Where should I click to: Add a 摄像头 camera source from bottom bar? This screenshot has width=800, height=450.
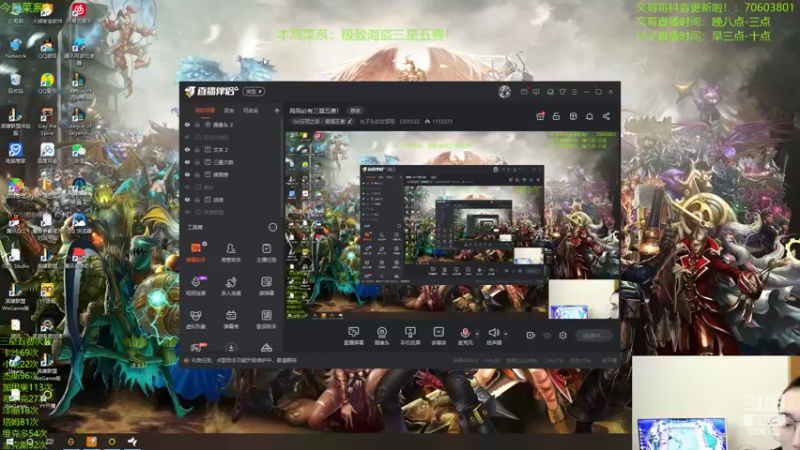[x=382, y=336]
